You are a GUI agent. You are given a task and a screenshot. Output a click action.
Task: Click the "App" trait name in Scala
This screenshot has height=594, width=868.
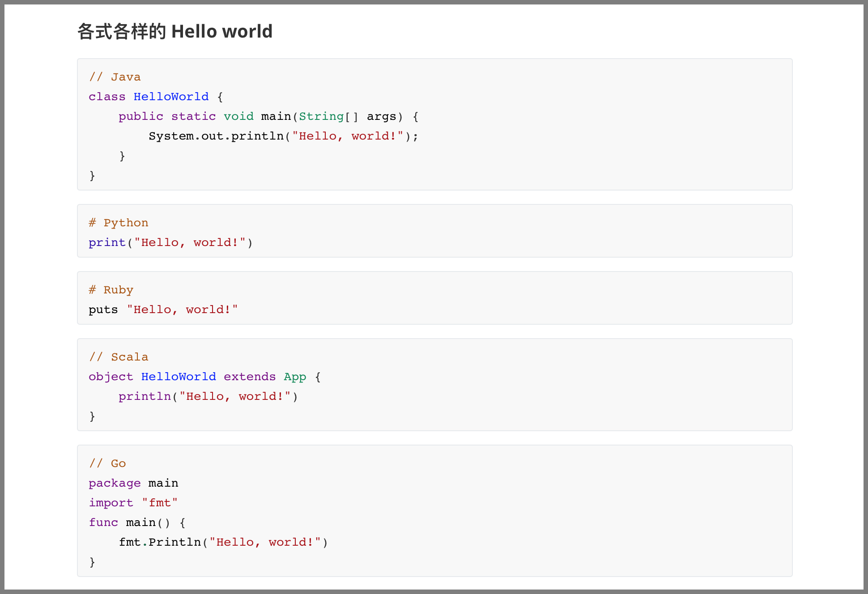295,377
